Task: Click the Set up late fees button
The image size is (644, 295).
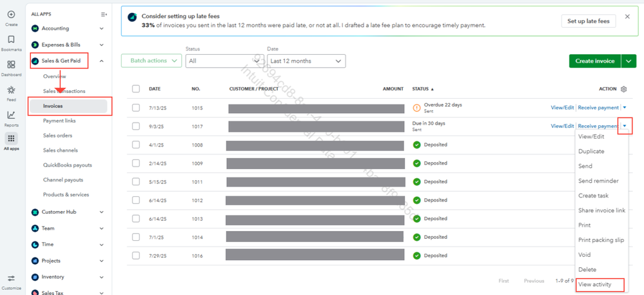Action: click(588, 21)
